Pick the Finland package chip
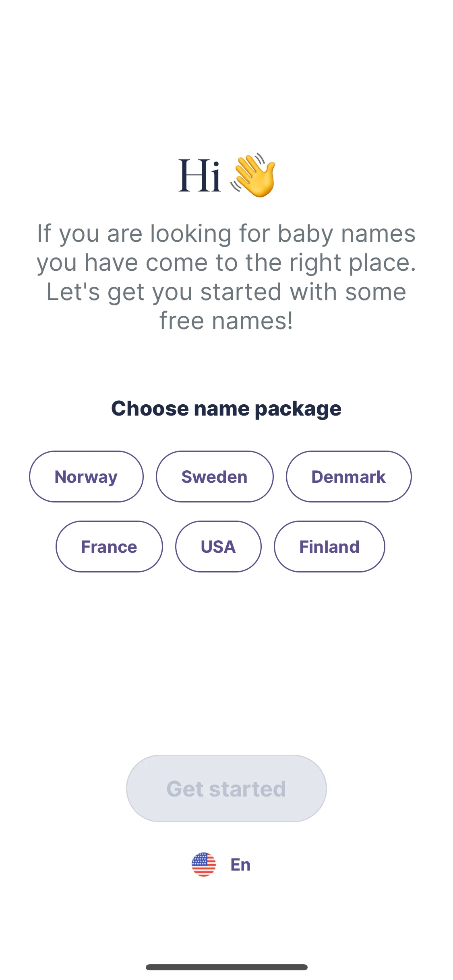This screenshot has width=453, height=980. (x=329, y=546)
